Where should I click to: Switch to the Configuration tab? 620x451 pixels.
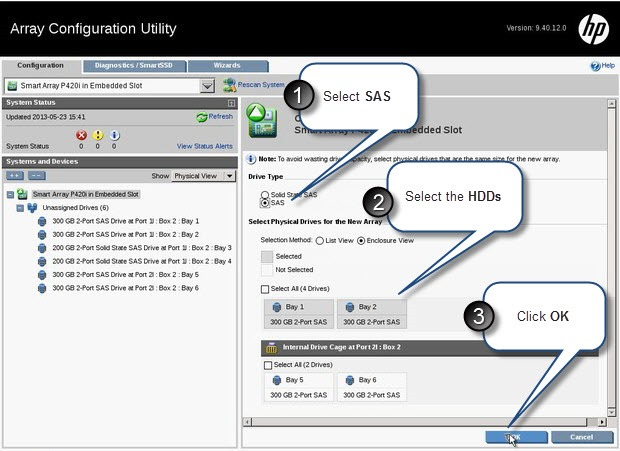pyautogui.click(x=41, y=66)
